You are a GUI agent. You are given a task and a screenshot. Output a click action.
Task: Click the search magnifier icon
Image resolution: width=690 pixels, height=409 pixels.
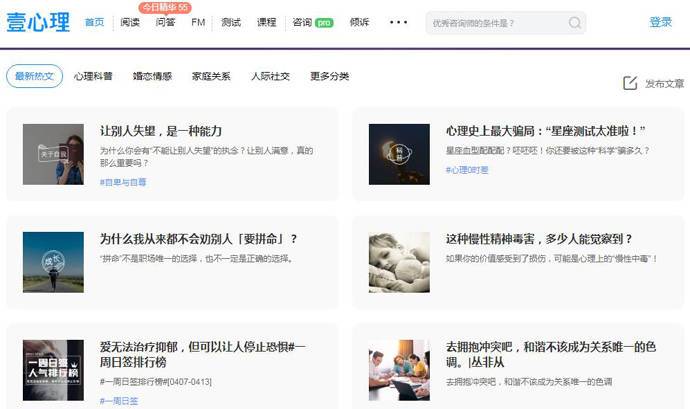coord(575,23)
